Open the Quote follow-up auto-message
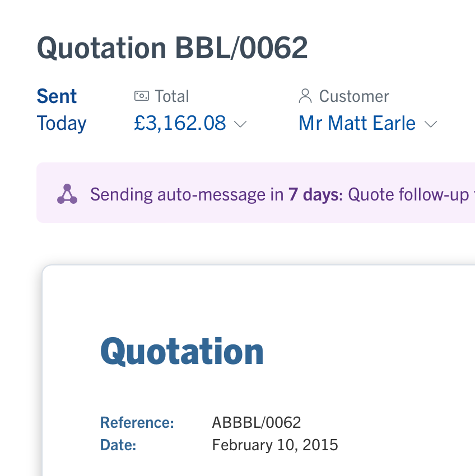This screenshot has height=476, width=475. (x=408, y=194)
